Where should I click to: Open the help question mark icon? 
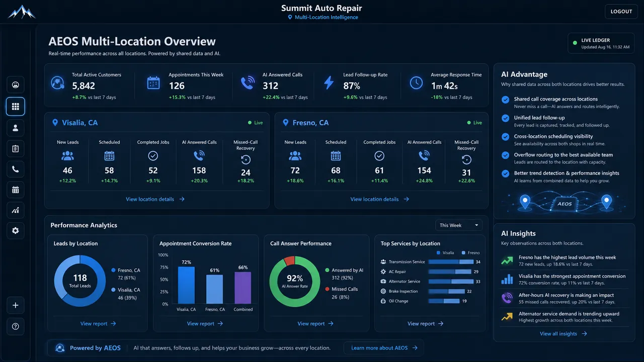point(16,326)
